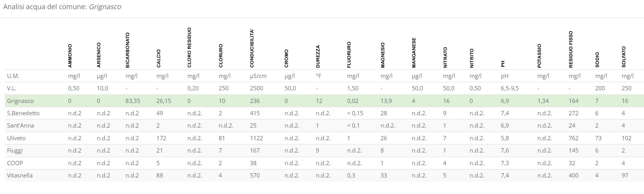Click the AMMONIO column header
The width and height of the screenshot is (644, 194).
70,56
